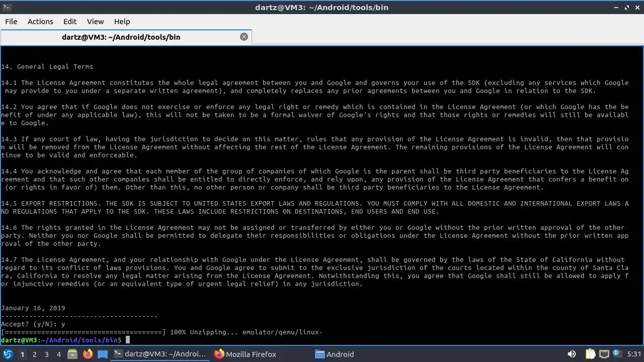Click the terminal prompt cursor
The height and width of the screenshot is (362, 644).
pos(128,340)
